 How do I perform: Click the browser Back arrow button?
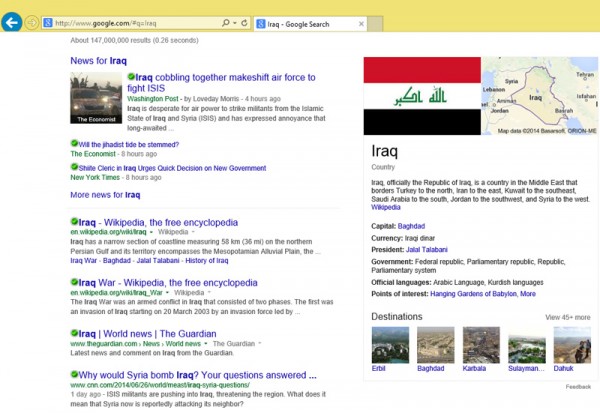pyautogui.click(x=11, y=23)
